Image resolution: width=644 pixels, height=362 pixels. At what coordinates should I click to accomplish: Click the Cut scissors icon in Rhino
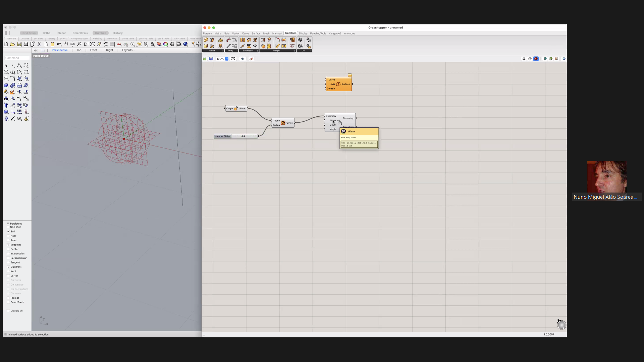click(x=39, y=44)
